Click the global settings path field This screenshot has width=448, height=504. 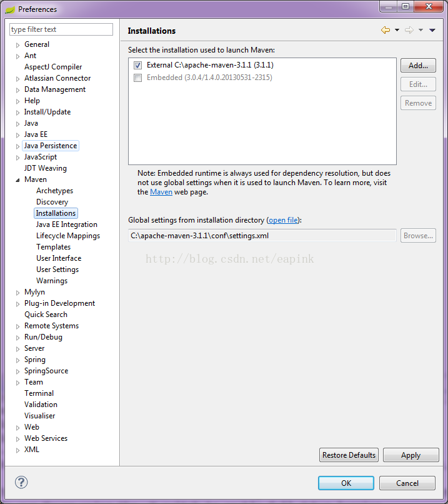click(x=262, y=236)
